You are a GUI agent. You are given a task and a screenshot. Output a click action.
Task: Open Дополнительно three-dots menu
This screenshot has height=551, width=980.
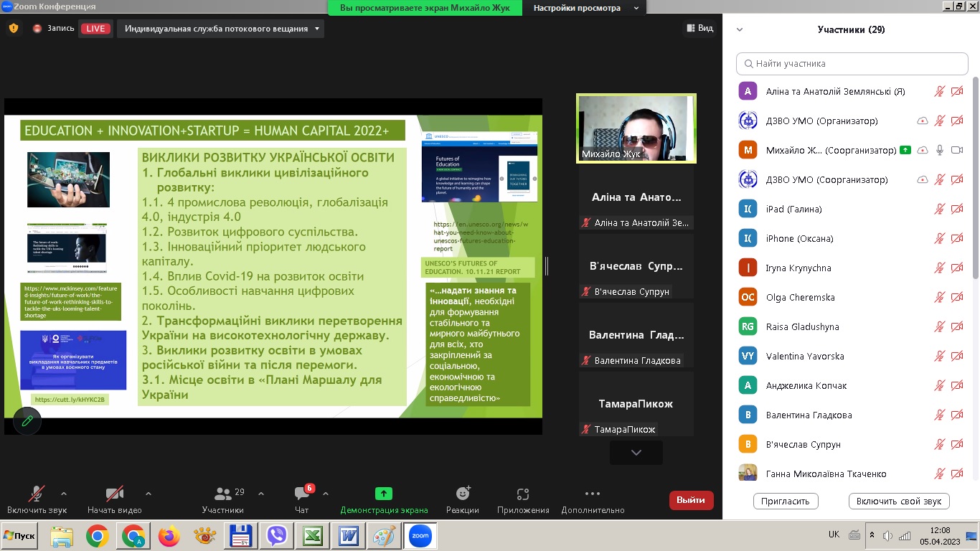tap(593, 494)
